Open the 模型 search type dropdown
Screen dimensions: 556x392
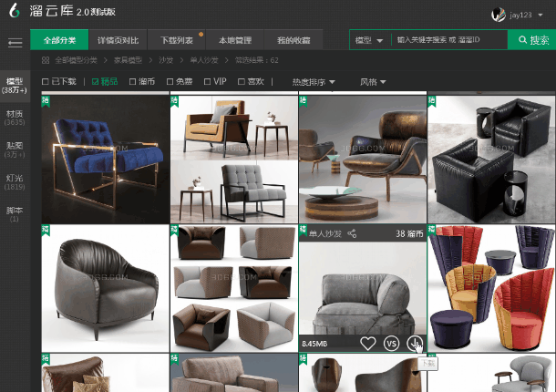(x=368, y=41)
